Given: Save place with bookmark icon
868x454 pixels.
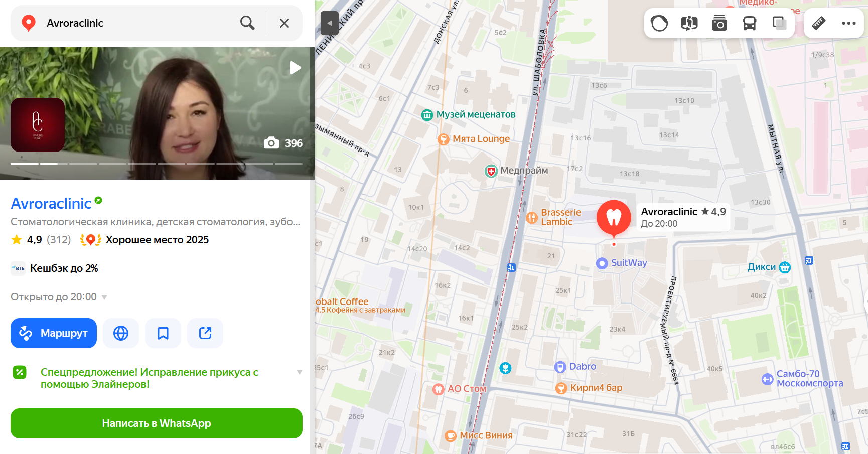Looking at the screenshot, I should pos(163,333).
